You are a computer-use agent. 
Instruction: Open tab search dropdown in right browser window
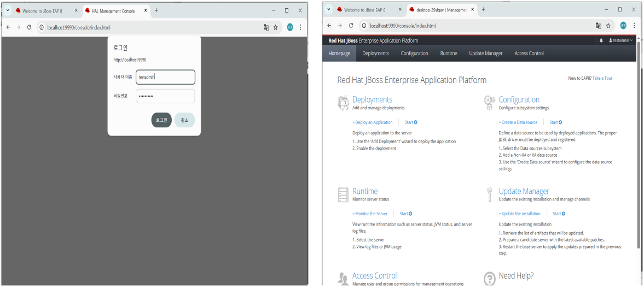329,9
